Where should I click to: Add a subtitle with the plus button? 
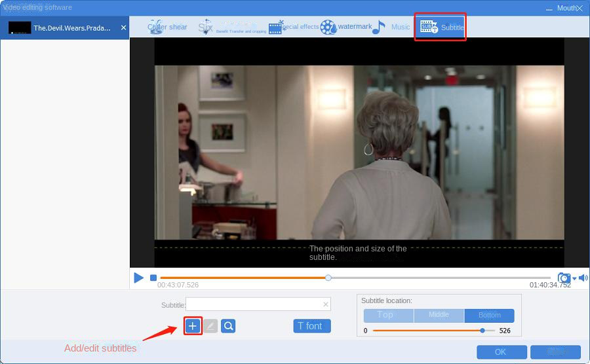click(x=193, y=325)
